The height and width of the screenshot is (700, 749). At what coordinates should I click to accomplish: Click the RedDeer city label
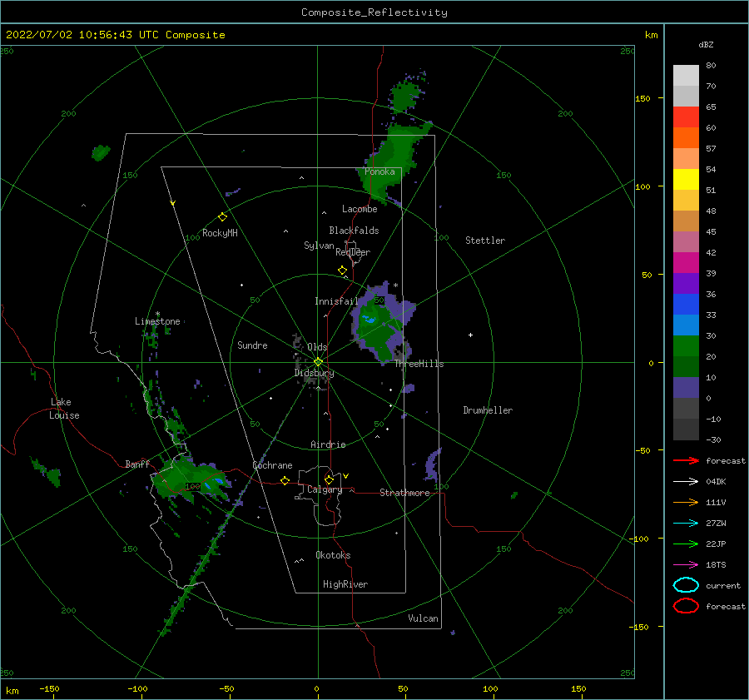click(x=353, y=252)
